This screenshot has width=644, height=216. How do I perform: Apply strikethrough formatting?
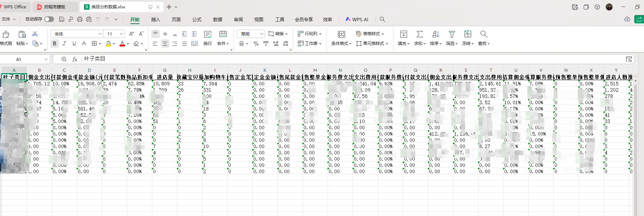[x=84, y=44]
